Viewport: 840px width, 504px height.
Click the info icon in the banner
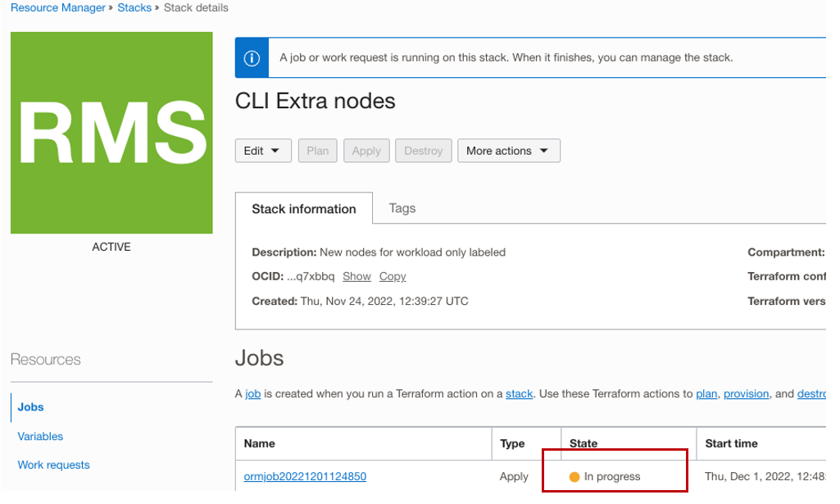point(252,58)
